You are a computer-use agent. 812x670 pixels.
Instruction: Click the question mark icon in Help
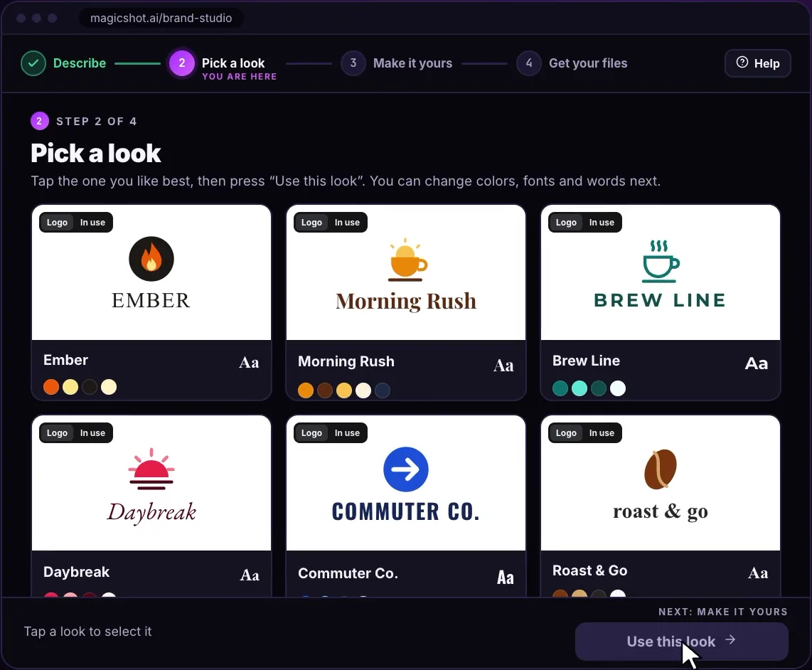click(x=742, y=63)
